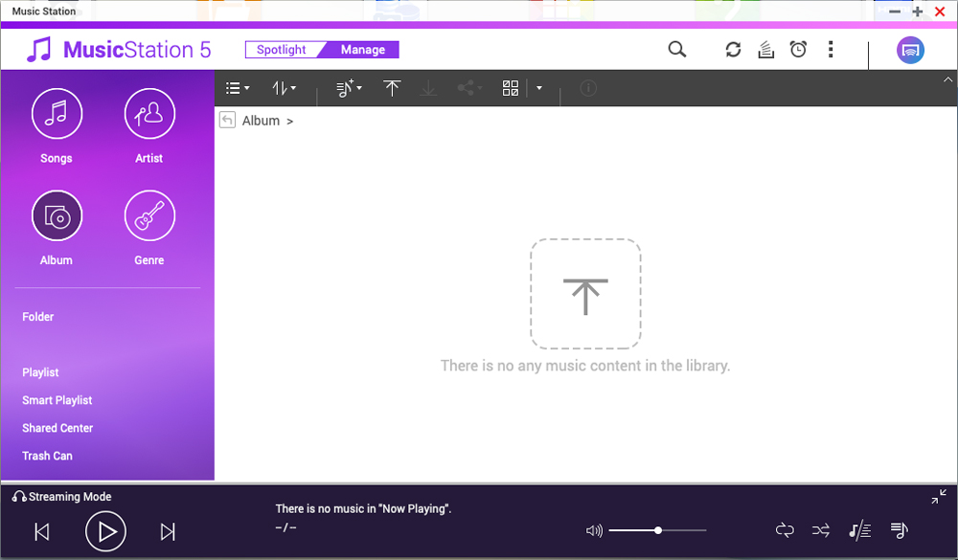The image size is (958, 560).
Task: Toggle repeat mode
Action: coord(786,530)
